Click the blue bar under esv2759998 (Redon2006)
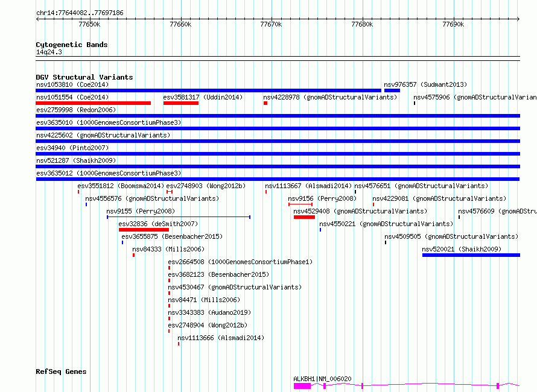 tap(278, 116)
